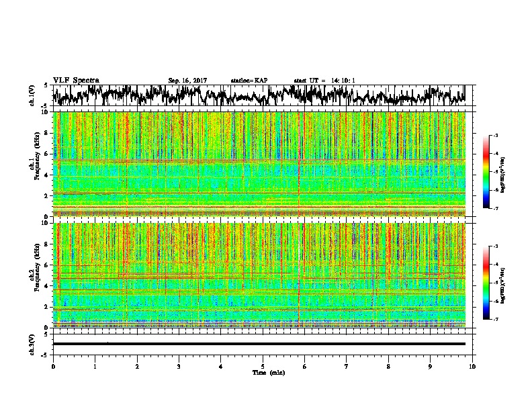This screenshot has height=411, width=532.
Task: Click the ch.1 spectrogram plot
Action: (259, 164)
